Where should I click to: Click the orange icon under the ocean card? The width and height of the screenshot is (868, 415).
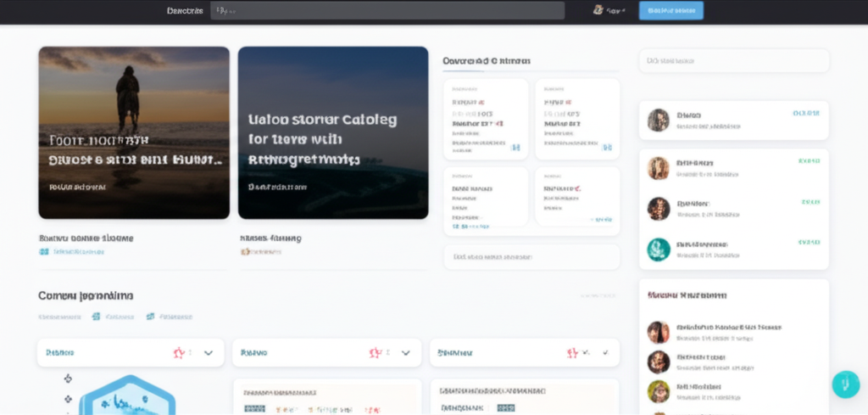tap(245, 251)
